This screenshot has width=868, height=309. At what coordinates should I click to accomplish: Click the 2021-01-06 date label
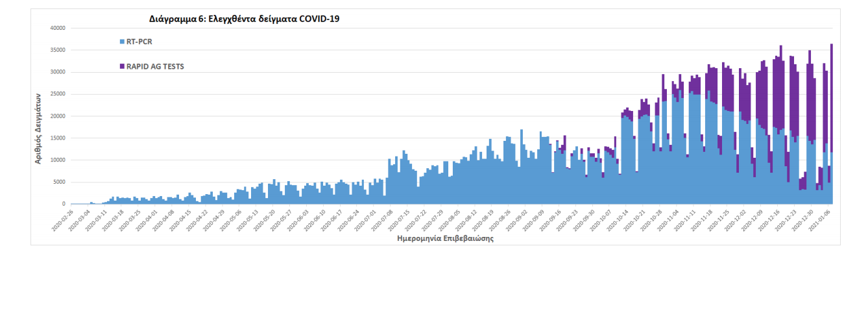(x=821, y=219)
